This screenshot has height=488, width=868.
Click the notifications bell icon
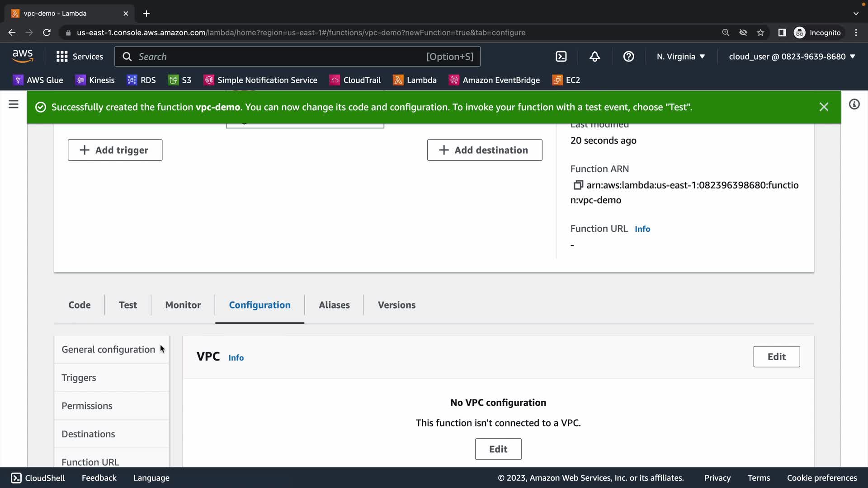coord(594,56)
